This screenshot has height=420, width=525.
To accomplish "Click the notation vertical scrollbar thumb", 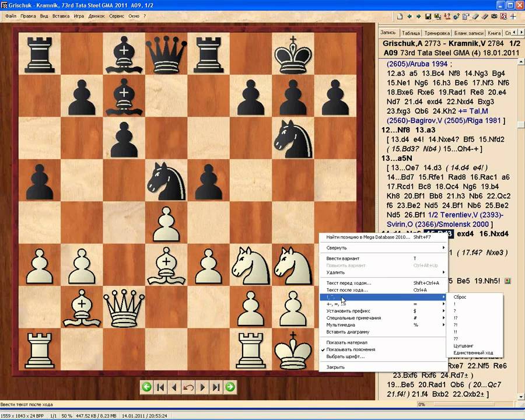I will pyautogui.click(x=521, y=124).
